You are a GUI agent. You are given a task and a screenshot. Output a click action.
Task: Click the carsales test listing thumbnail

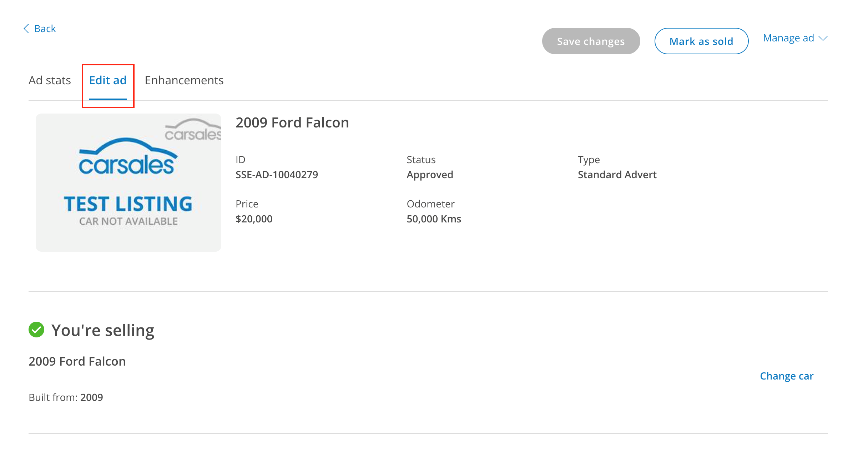click(128, 182)
